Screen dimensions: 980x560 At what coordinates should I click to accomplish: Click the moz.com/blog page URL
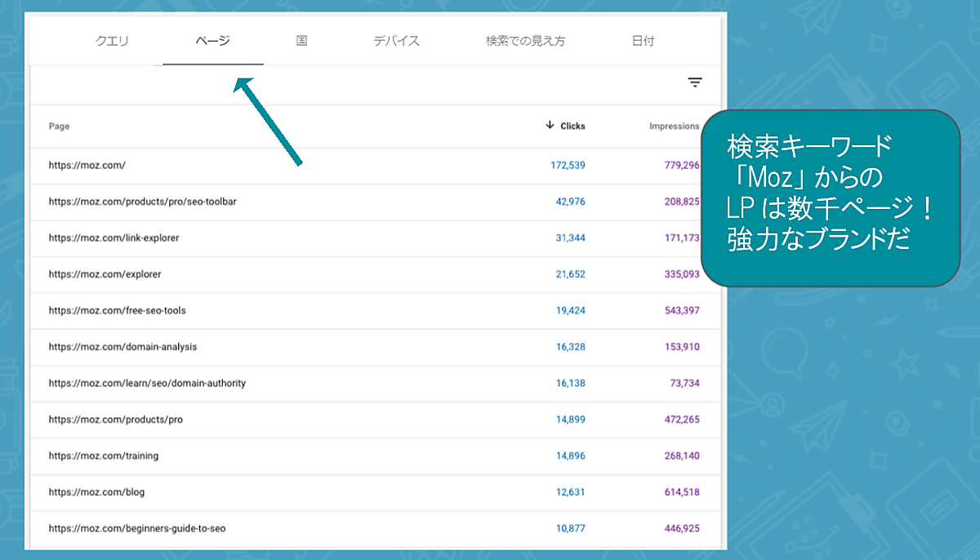[x=96, y=492]
